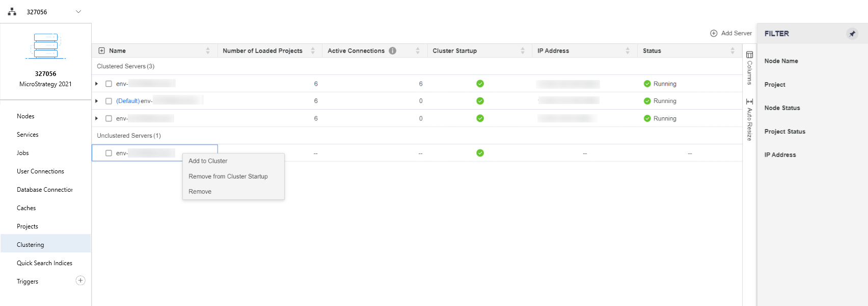The width and height of the screenshot is (868, 306).
Task: Toggle Cluster Startup checkmark for unclustered server
Action: (x=480, y=153)
